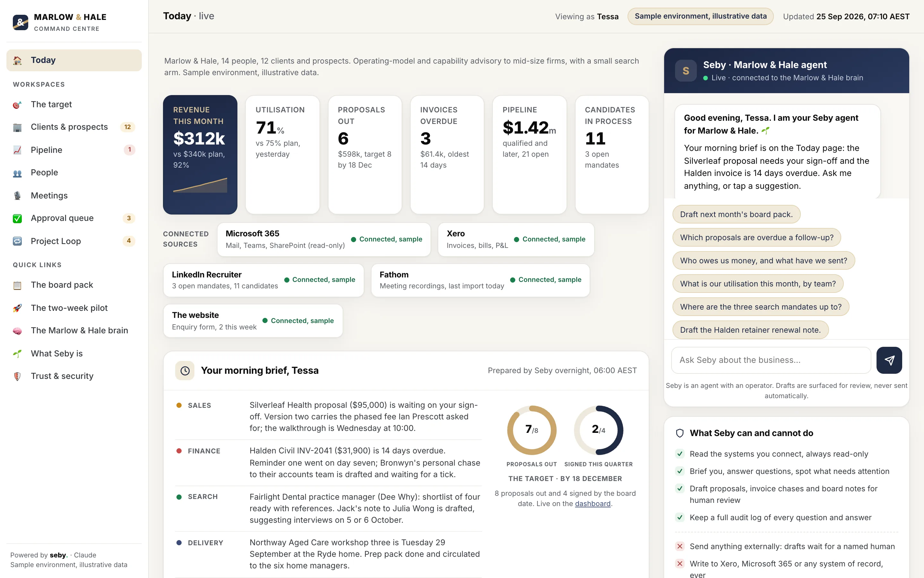Click the Marlow & Hale ampersand logo

[x=21, y=22]
